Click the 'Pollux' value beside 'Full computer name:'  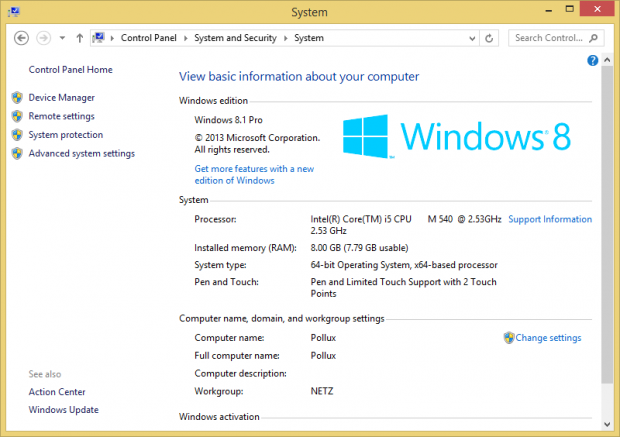[323, 356]
